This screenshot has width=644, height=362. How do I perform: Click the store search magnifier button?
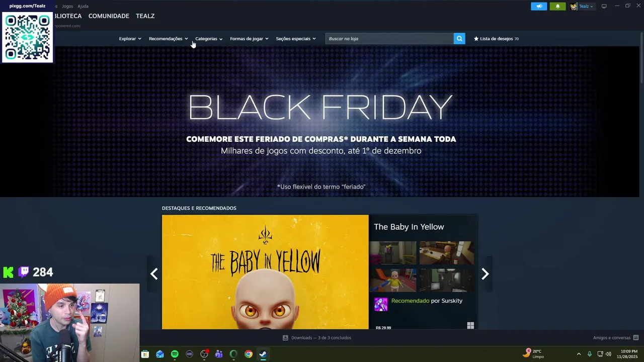(x=459, y=39)
